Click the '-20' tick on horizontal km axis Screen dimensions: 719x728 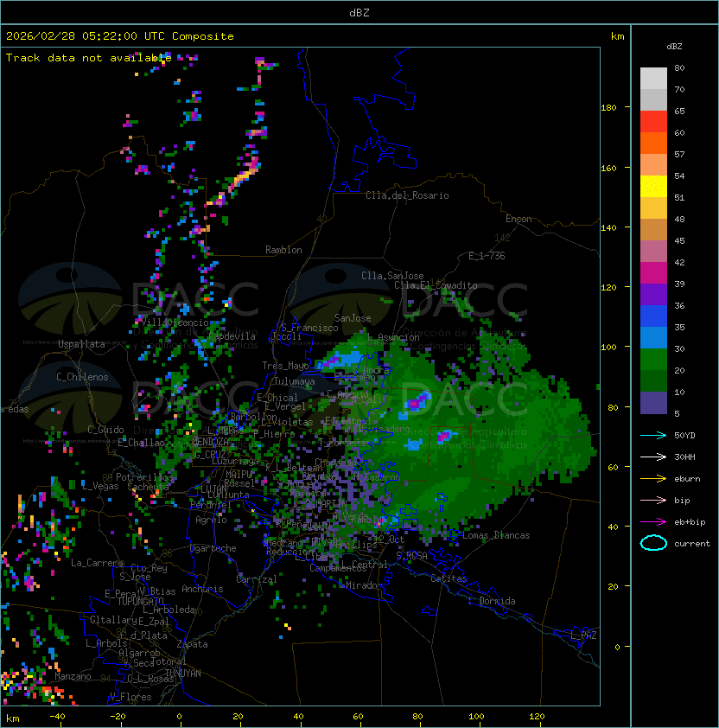tap(118, 717)
